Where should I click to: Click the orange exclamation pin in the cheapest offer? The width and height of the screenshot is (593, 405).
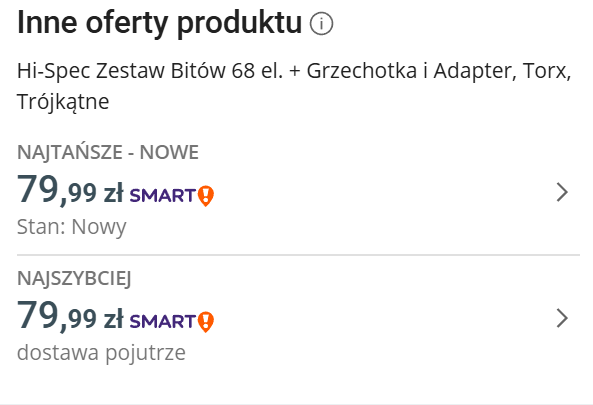tap(206, 196)
